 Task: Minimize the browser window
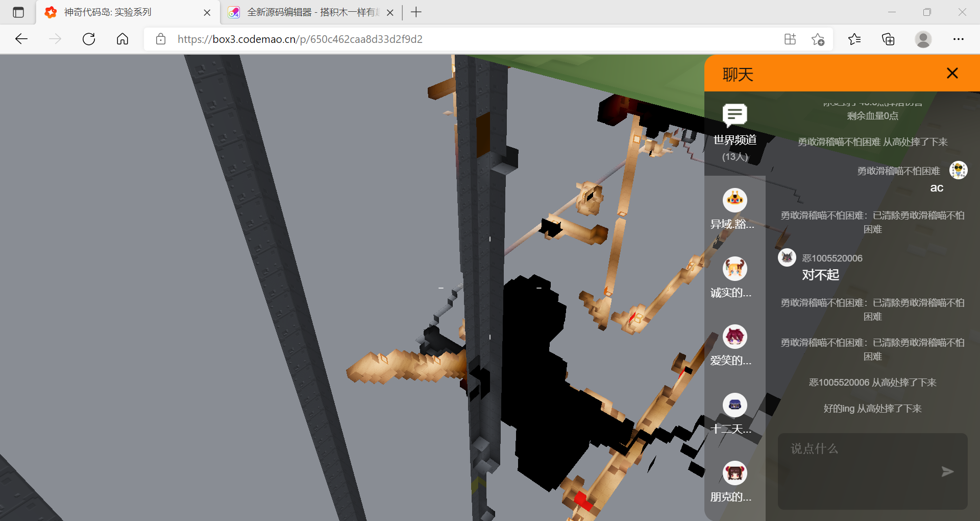point(892,12)
